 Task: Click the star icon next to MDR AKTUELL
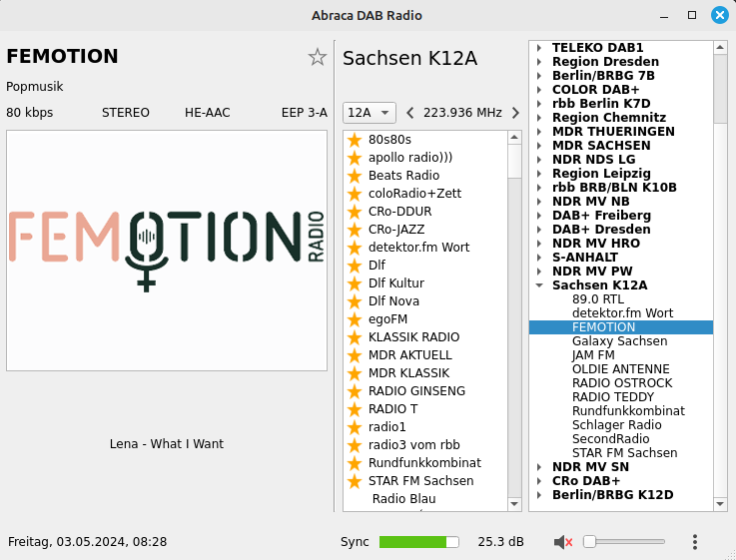point(355,355)
